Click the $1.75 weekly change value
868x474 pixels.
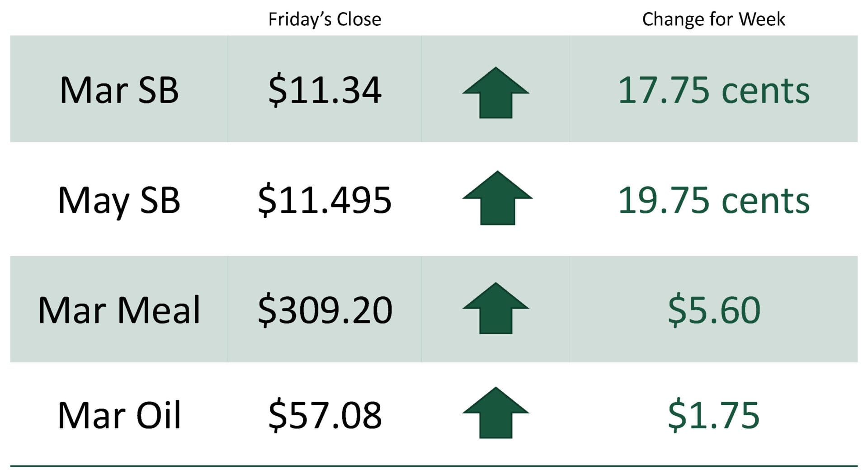pos(713,415)
